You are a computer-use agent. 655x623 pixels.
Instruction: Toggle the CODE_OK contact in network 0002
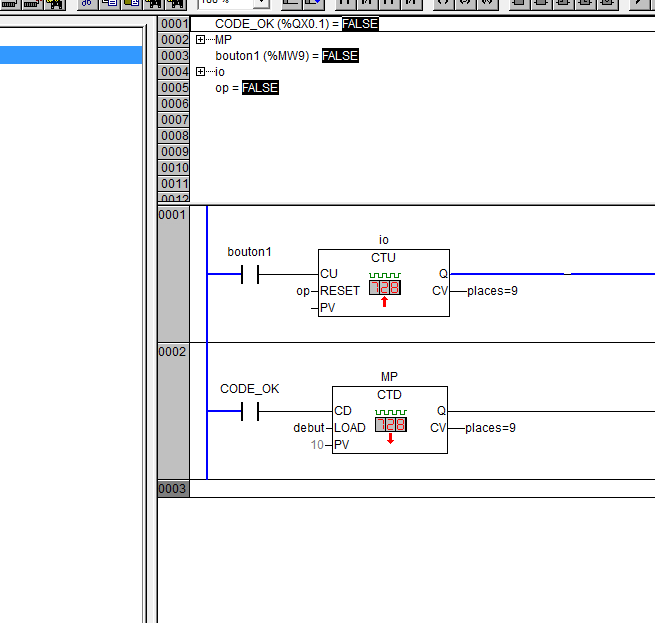(250, 411)
